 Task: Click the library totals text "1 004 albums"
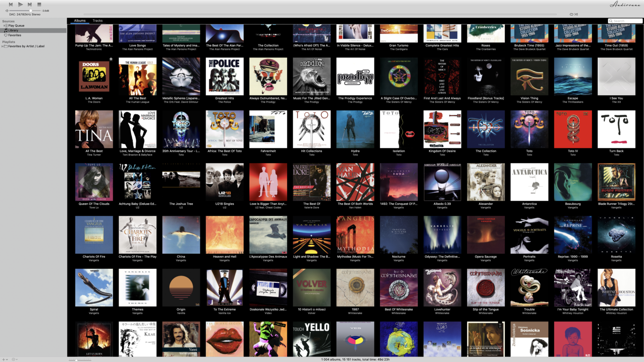[x=332, y=360]
